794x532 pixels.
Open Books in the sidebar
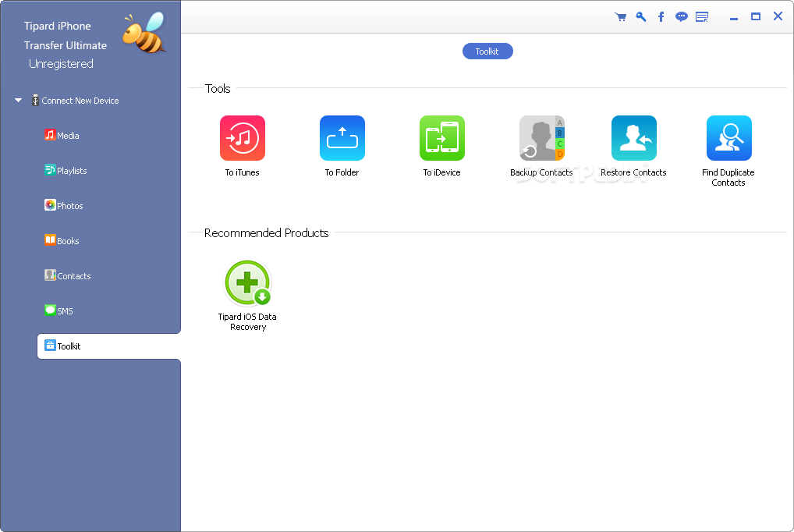(x=62, y=241)
